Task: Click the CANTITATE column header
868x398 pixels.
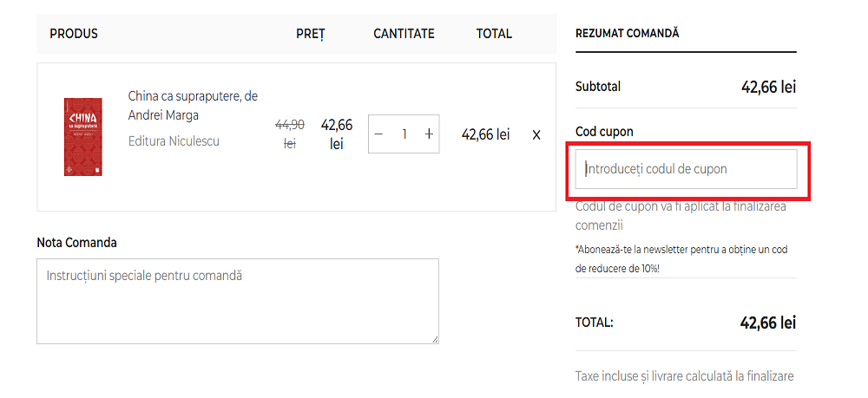Action: pyautogui.click(x=404, y=34)
